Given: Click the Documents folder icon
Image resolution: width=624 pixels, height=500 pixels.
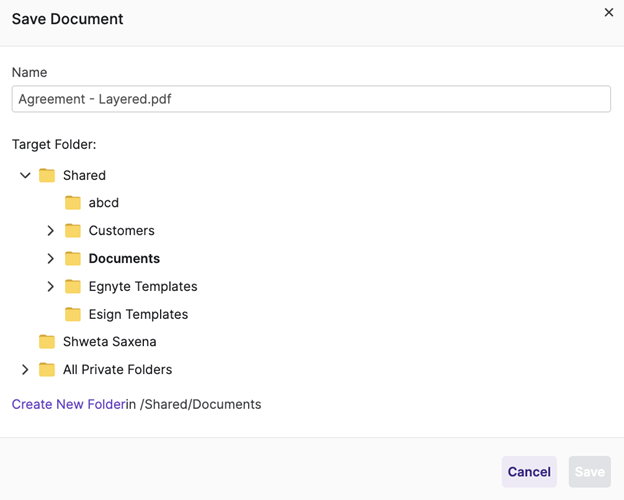Looking at the screenshot, I should tap(73, 259).
